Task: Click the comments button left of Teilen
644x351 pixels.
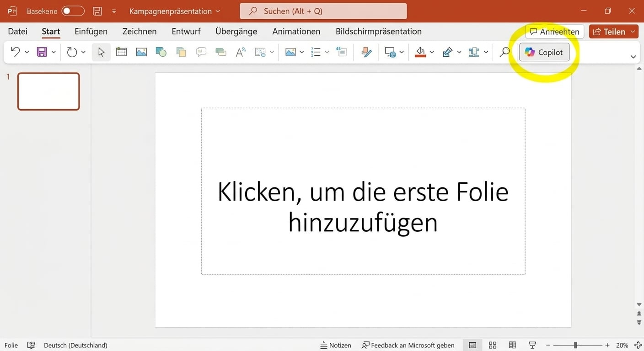Action: [555, 32]
